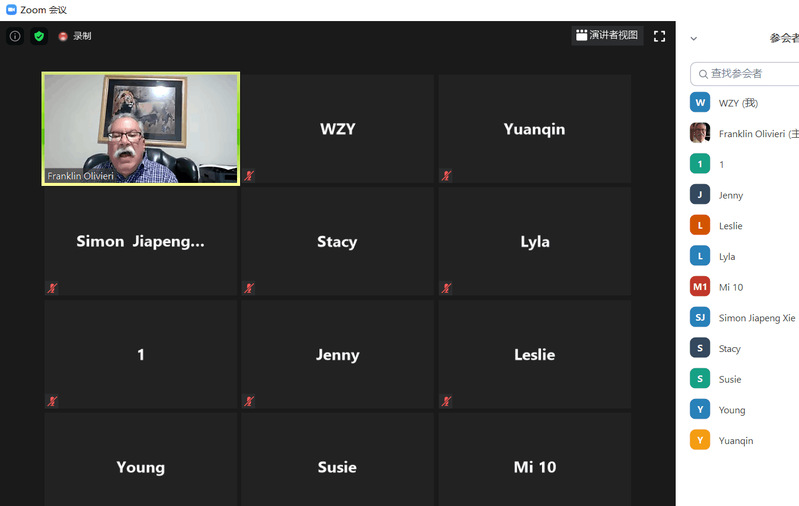Switch to speaker view
Screen dimensions: 799x506
[607, 35]
